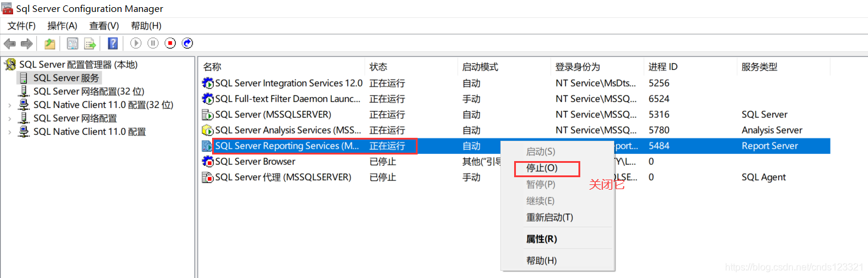Select the SQL Full-text Filter Daemon Launcher name
The height and width of the screenshot is (278, 868).
point(288,99)
